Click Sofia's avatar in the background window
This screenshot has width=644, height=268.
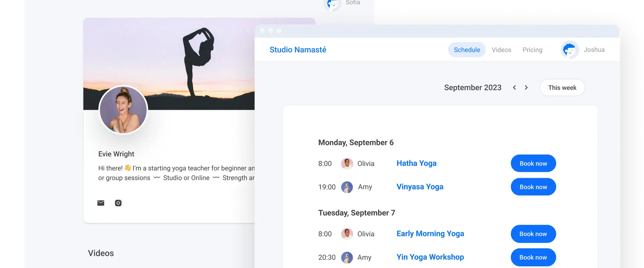pyautogui.click(x=332, y=4)
